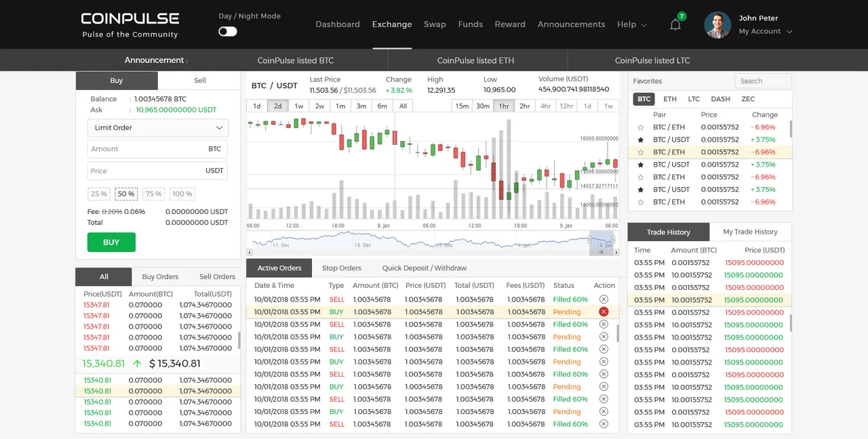
Task: Click the Status column header
Action: coord(564,285)
